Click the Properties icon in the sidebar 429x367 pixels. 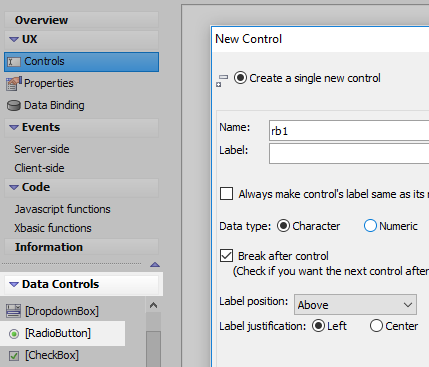pos(14,84)
